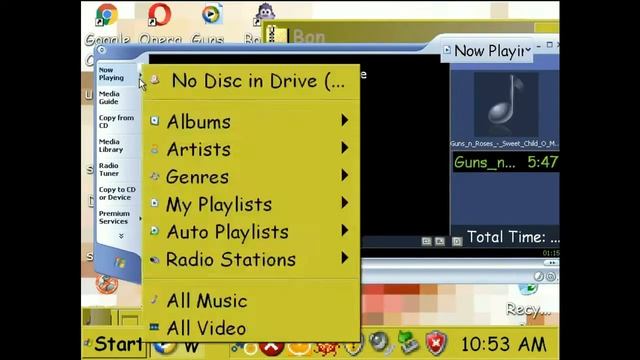Open the Radio Stations submenu
This screenshot has height=360, width=640.
(251, 259)
